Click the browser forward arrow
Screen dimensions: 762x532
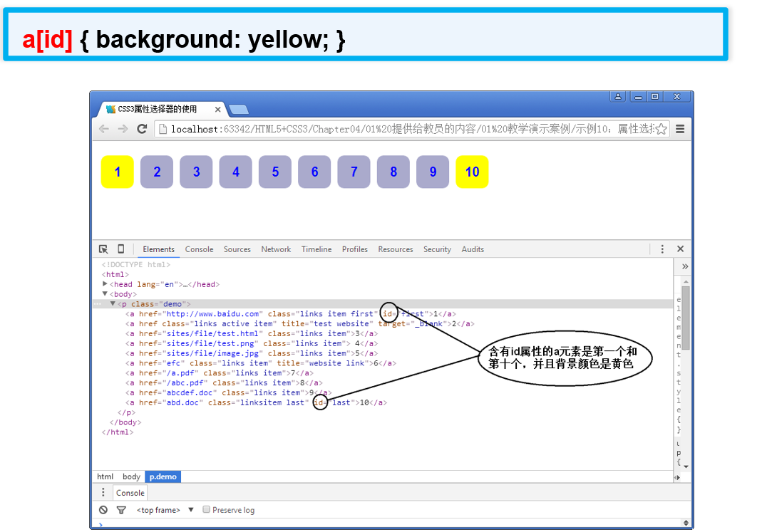tap(123, 129)
